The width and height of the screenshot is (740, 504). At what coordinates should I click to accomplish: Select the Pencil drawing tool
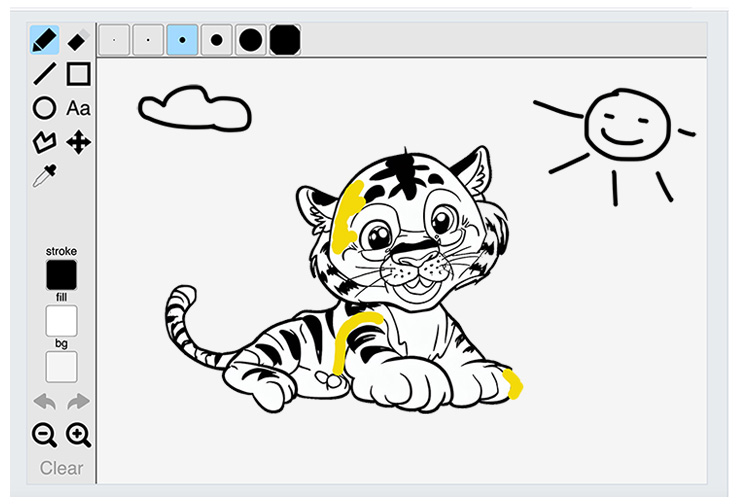(x=44, y=40)
